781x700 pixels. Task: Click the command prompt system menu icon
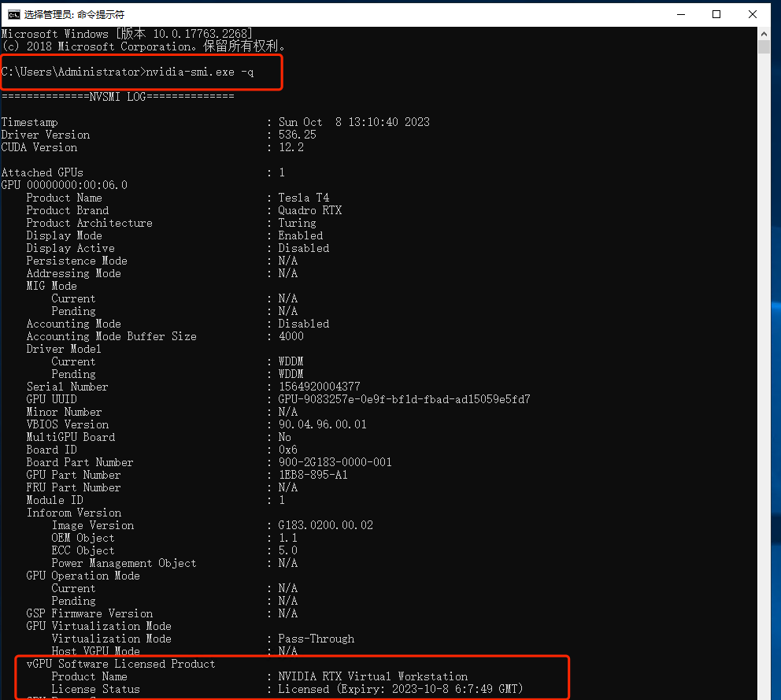[x=14, y=14]
